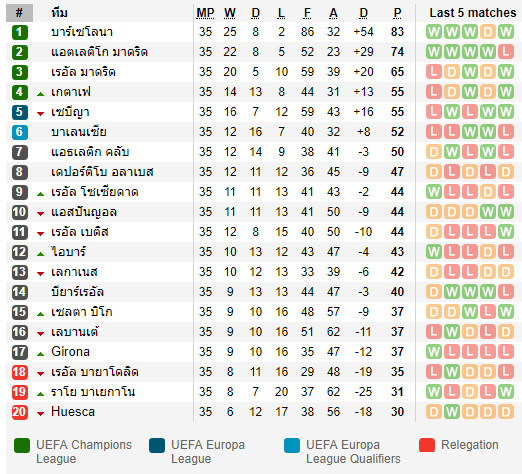
Task: Click the Last 5 matches header
Action: coord(472,13)
